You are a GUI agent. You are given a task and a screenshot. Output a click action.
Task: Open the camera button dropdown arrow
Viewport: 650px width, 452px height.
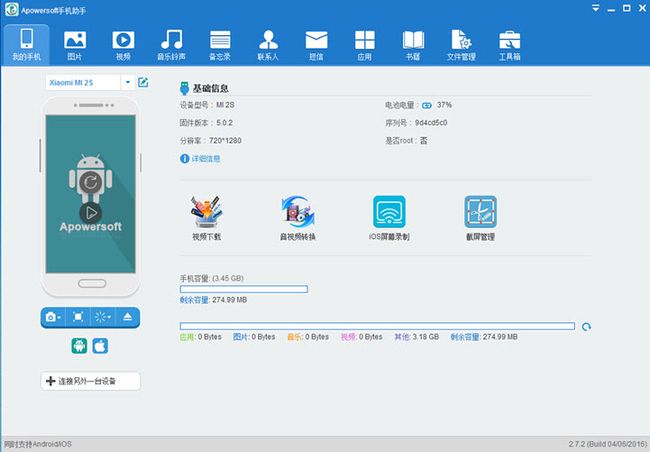tap(59, 318)
